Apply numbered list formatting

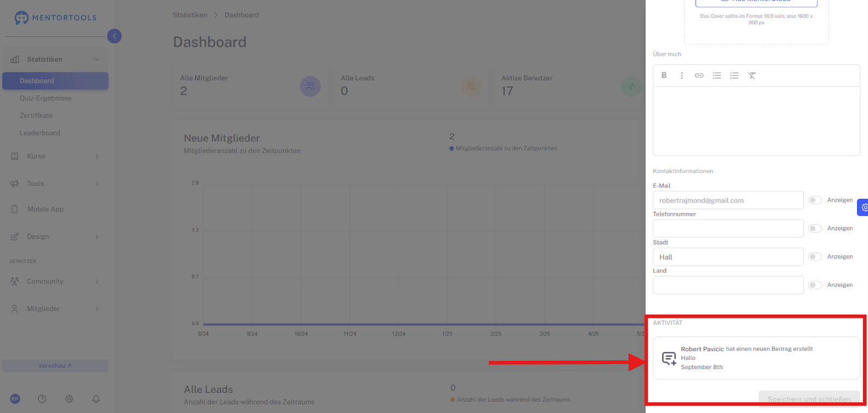[x=734, y=75]
